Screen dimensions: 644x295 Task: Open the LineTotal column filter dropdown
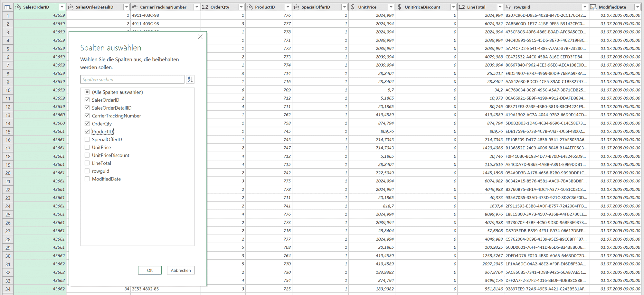pyautogui.click(x=500, y=7)
